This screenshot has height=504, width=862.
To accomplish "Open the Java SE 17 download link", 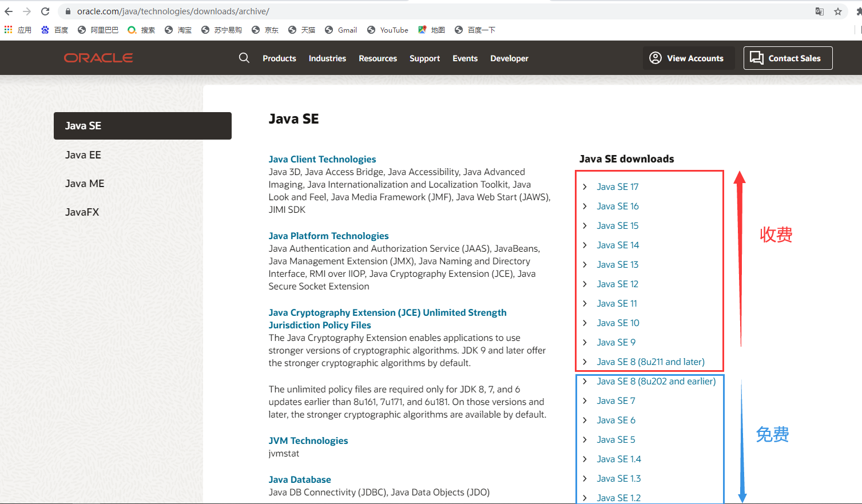I will [x=618, y=187].
